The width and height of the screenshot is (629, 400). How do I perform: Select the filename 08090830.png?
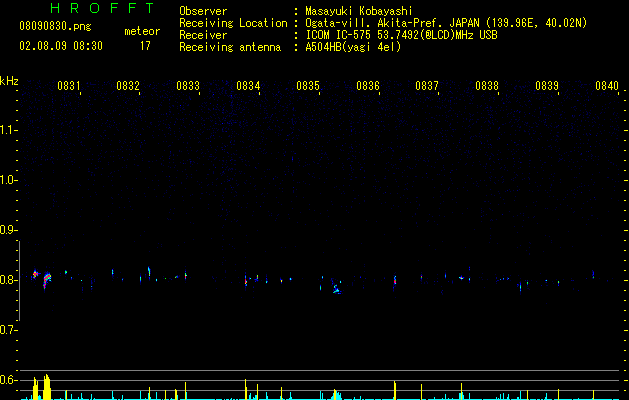[x=55, y=26]
